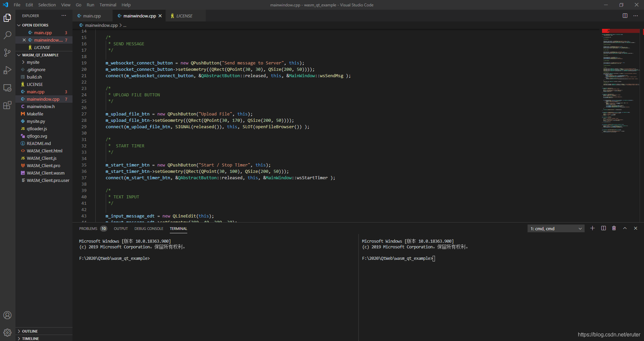Open the Selection menu
The height and width of the screenshot is (341, 644).
[47, 5]
